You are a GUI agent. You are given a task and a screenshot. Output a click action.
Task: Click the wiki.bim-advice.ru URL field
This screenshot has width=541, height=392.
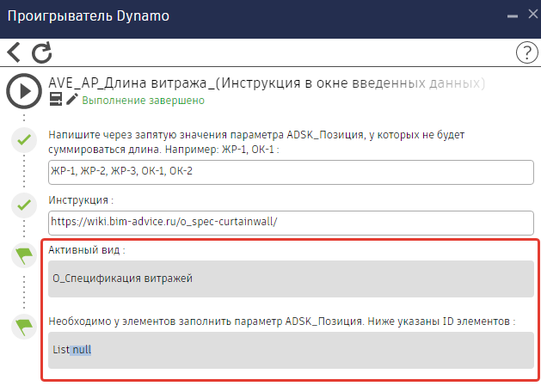point(292,222)
